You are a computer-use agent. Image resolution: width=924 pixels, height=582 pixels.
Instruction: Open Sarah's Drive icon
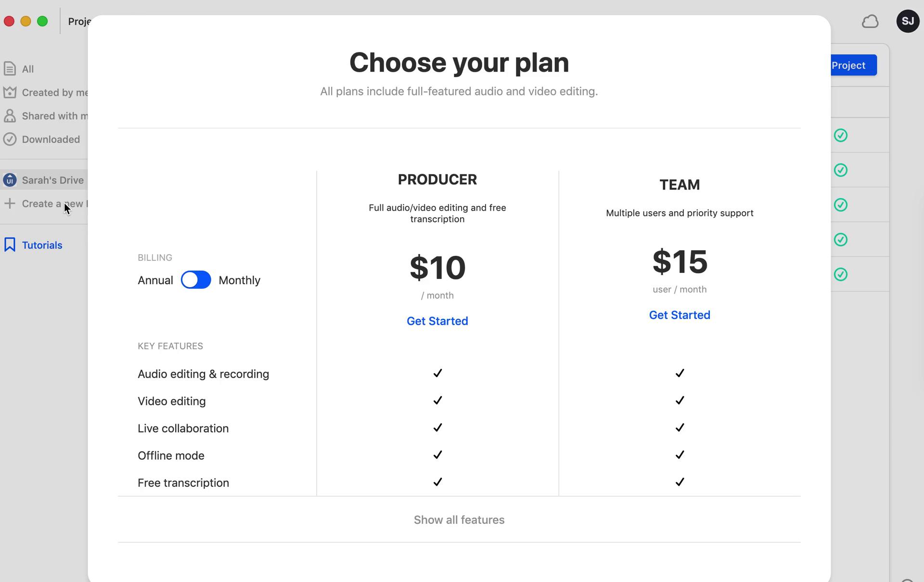(x=10, y=180)
